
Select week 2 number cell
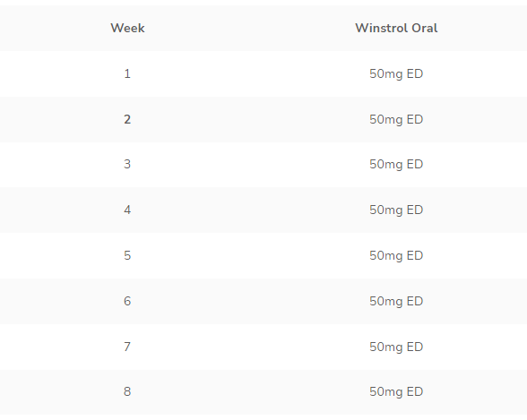[x=127, y=119]
